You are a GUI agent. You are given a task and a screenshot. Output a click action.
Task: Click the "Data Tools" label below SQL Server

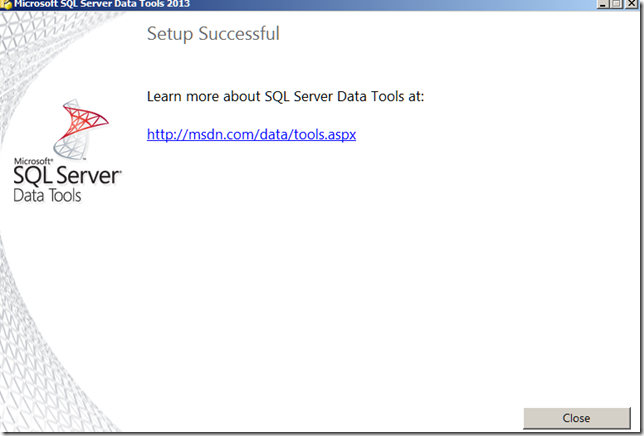(x=47, y=196)
